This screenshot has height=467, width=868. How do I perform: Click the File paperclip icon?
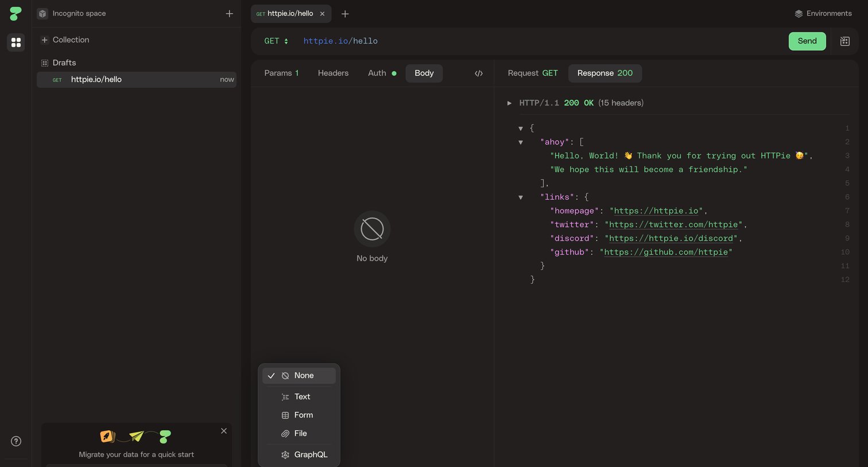click(x=285, y=434)
